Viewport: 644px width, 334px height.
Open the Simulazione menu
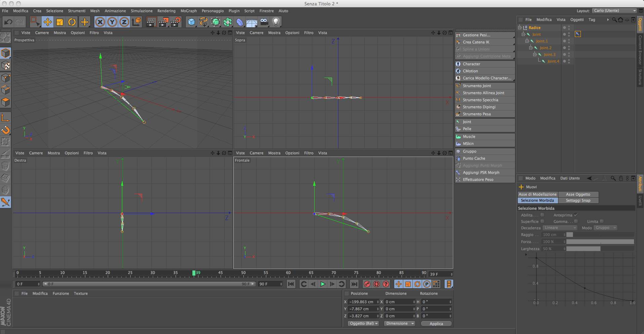[x=142, y=11]
